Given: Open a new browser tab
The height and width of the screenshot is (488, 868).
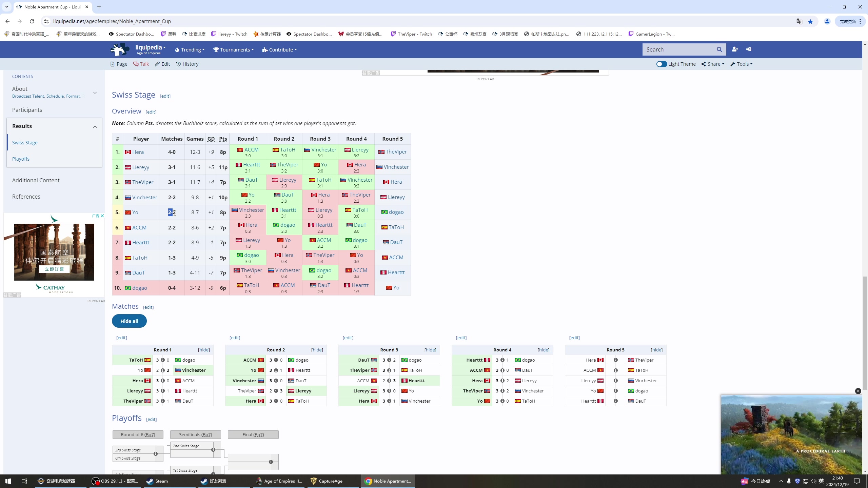Looking at the screenshot, I should [x=99, y=7].
